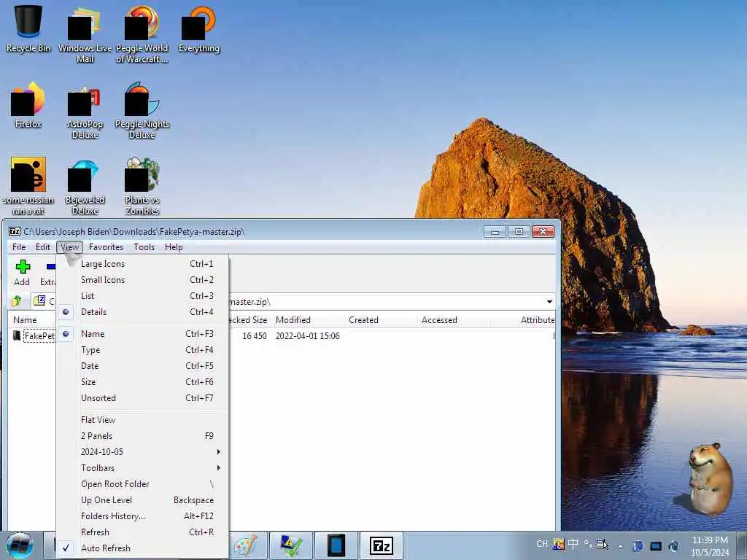Image resolution: width=747 pixels, height=560 pixels.
Task: Click the green Add plus icon
Action: tap(23, 267)
